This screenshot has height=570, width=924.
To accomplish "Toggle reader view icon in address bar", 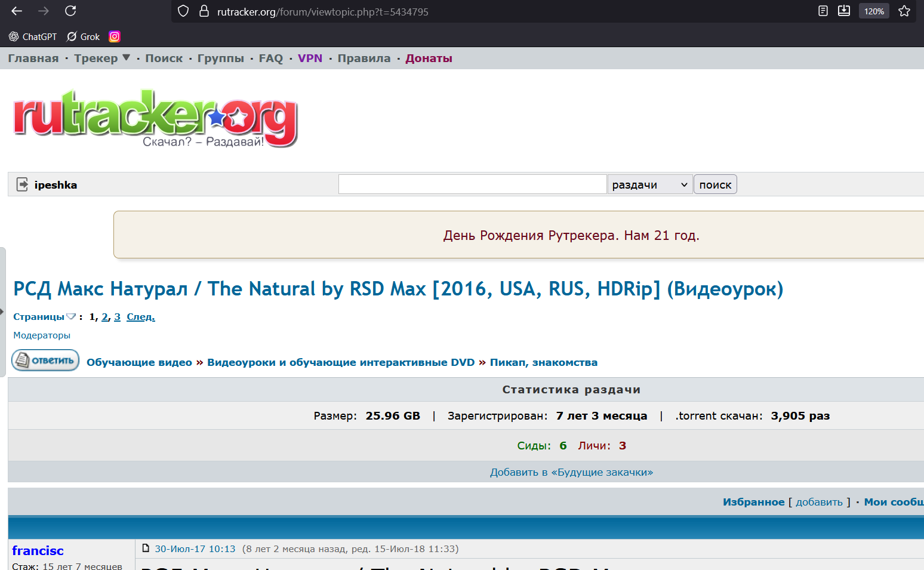I will (x=823, y=11).
